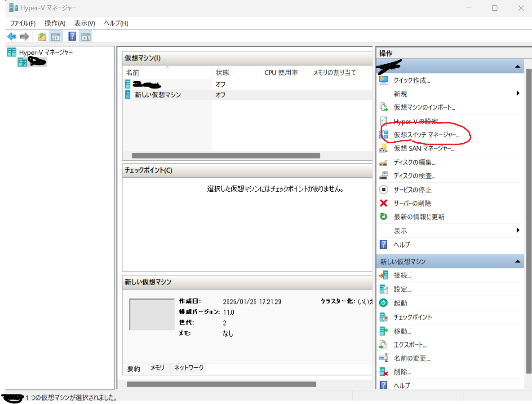Import a virtual machine via 仮想マシンのインポート
This screenshot has width=532, height=404.
[x=423, y=107]
